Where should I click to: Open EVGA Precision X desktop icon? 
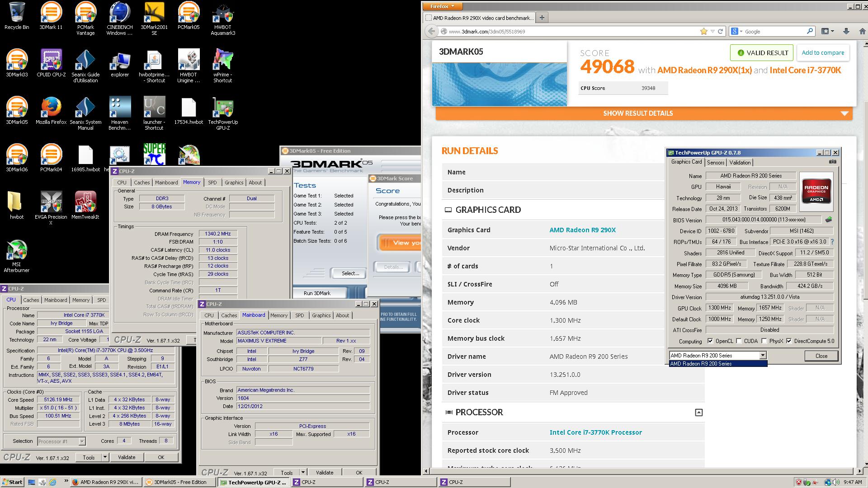click(x=51, y=209)
